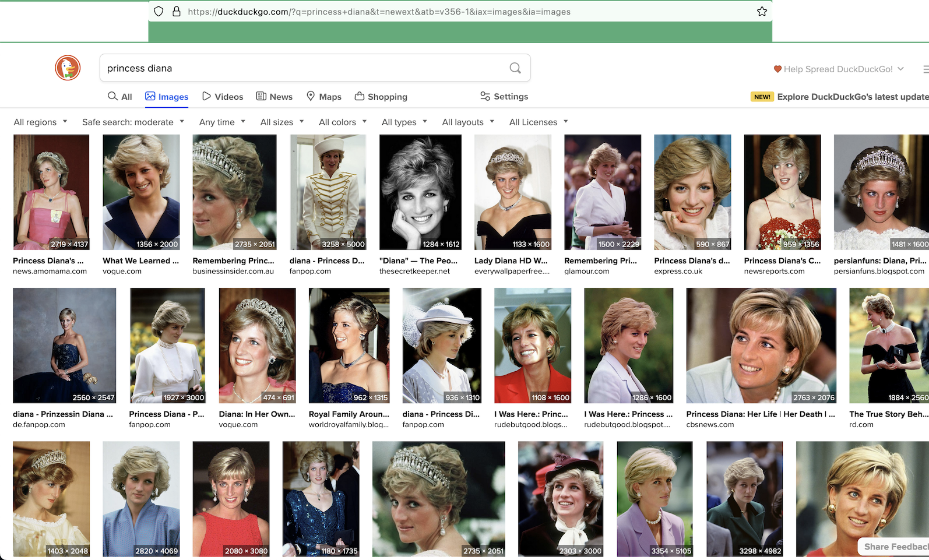Click the shield tracking protection icon
Image resolution: width=929 pixels, height=560 pixels.
coord(159,12)
